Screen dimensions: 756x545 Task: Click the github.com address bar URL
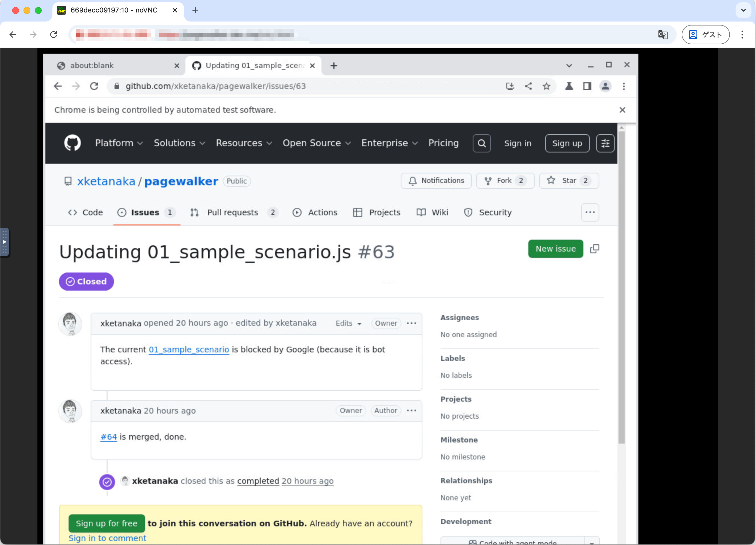(215, 86)
